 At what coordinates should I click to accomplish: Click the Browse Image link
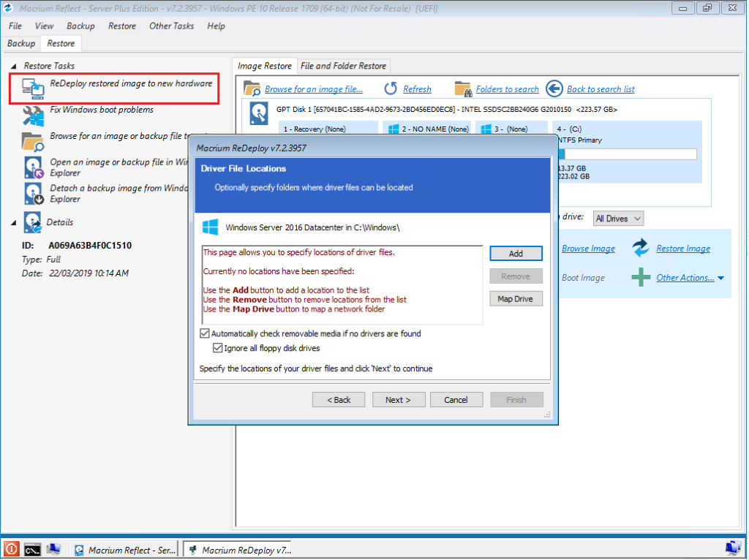tap(588, 249)
